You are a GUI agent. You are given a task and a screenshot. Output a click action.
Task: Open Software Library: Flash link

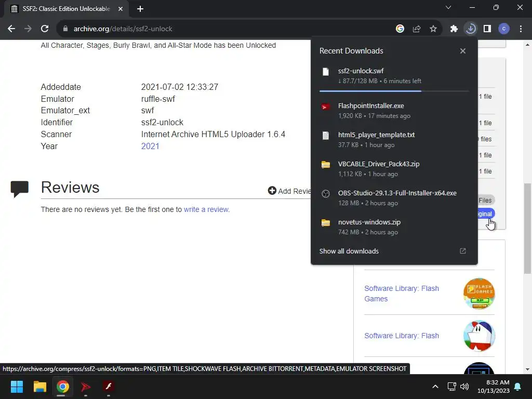click(402, 336)
